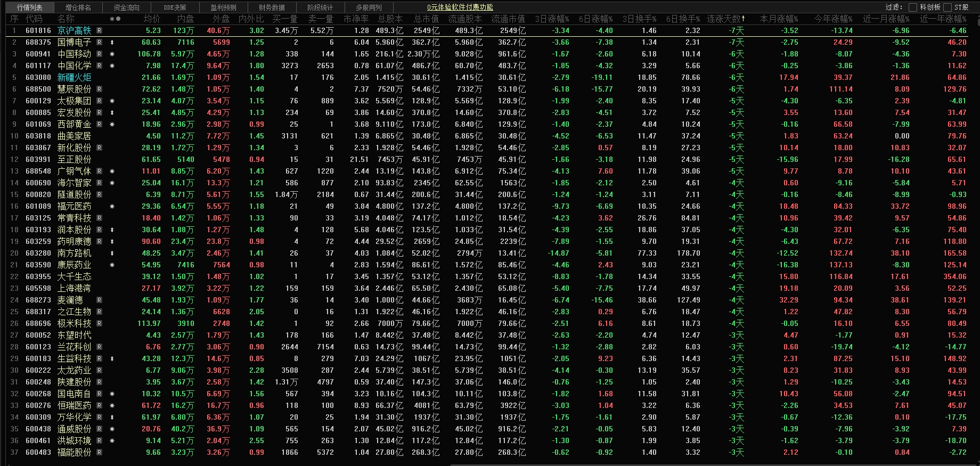Click the star marker in 康辰药业 row
The width and height of the screenshot is (980, 466).
[112, 265]
